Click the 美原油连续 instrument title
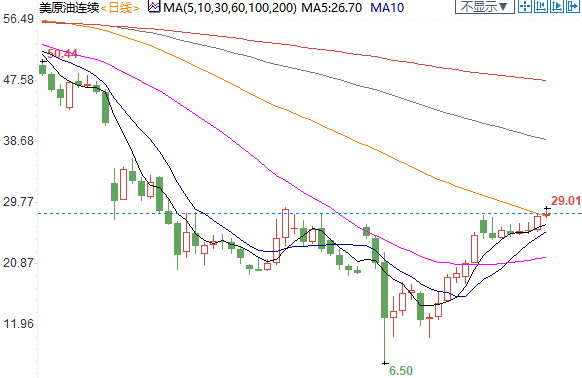582x378 pixels. [x=69, y=8]
